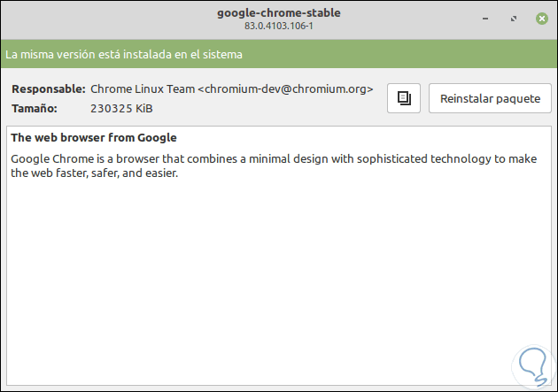
Task: Maximize the package installer window
Action: click(513, 18)
